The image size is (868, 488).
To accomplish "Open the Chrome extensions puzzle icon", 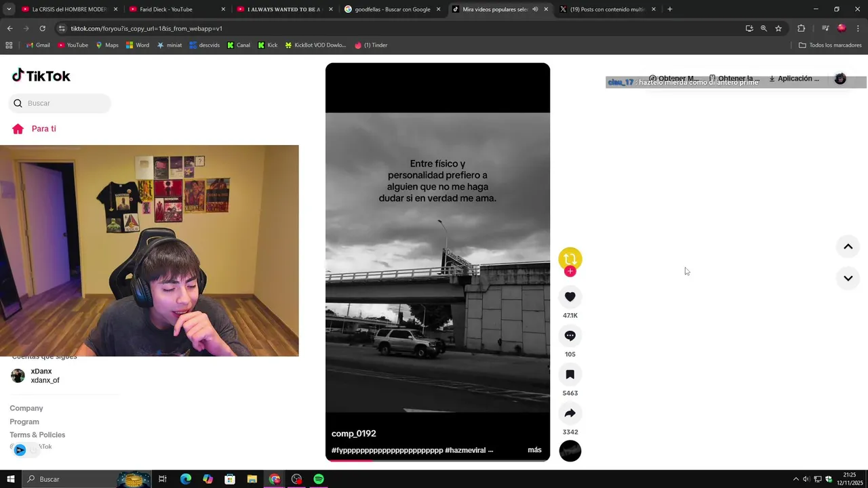I will coord(802,28).
